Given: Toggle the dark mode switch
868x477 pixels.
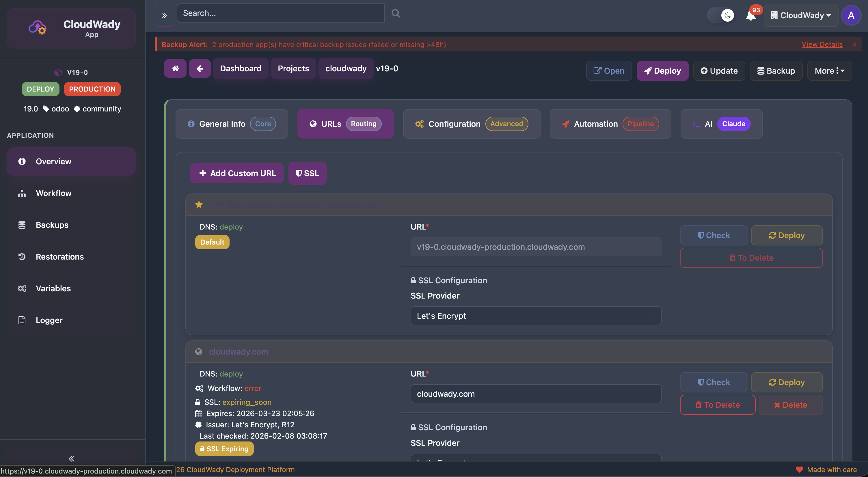Looking at the screenshot, I should 721,15.
